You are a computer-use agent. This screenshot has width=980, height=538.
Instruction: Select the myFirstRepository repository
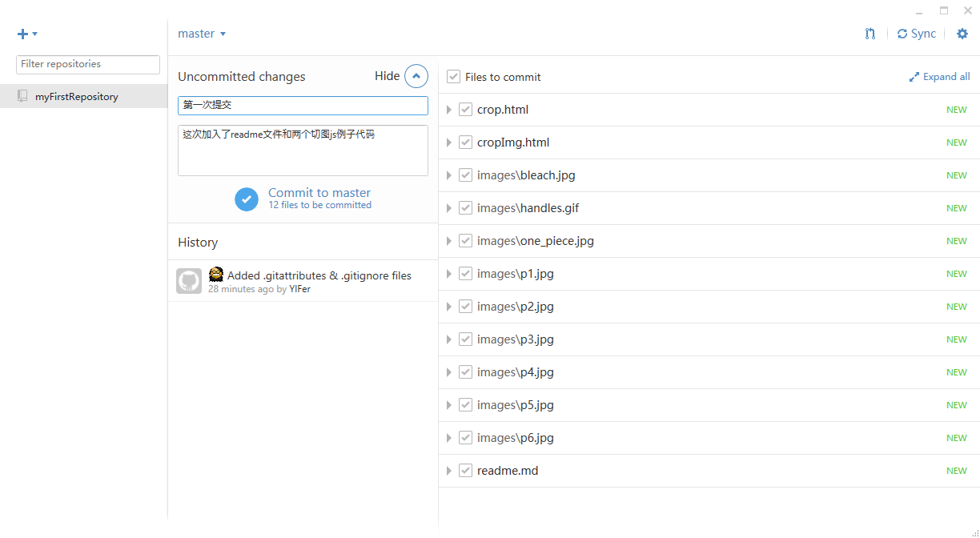click(76, 97)
